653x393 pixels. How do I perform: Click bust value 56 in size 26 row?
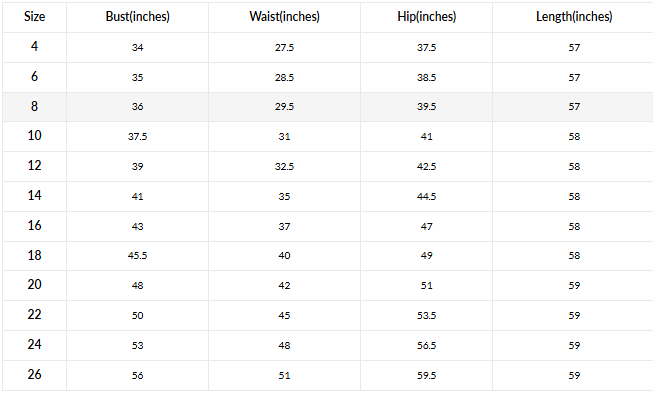click(x=137, y=376)
